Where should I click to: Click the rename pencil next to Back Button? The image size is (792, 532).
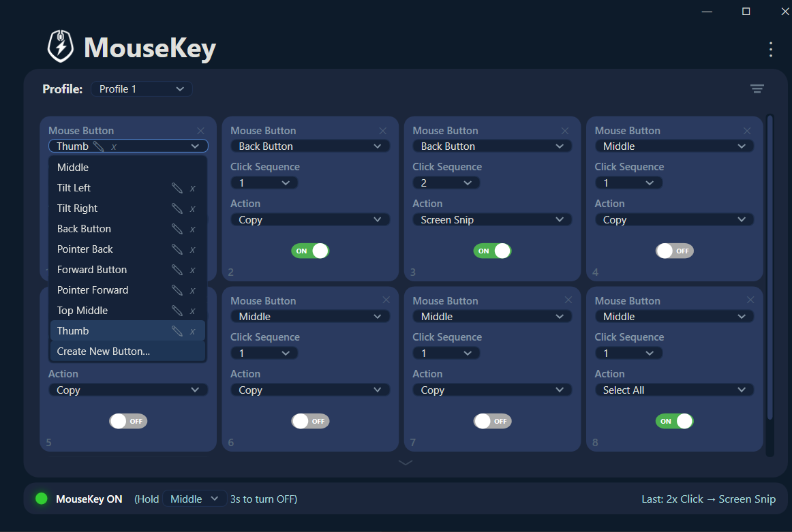(x=179, y=228)
